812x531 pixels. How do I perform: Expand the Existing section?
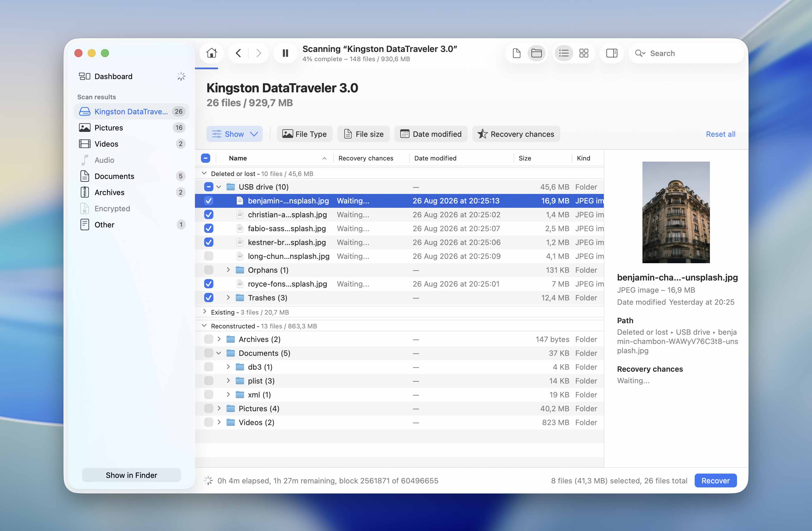[x=204, y=312]
